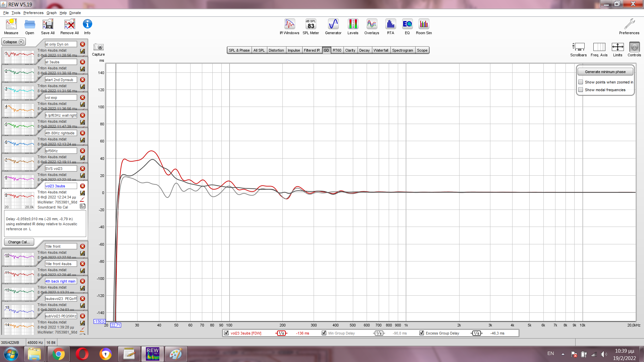Collapse the measurements side panel
Screen dimensions: 644x362
[13, 42]
